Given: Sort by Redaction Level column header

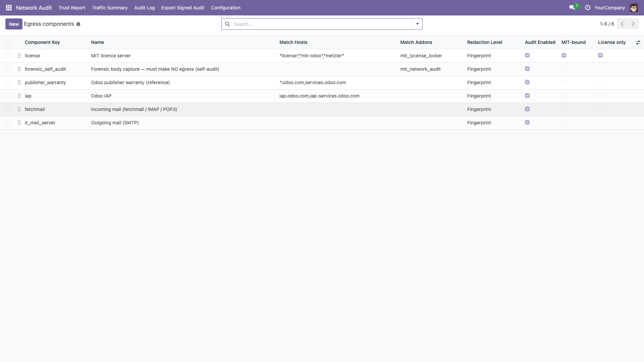Looking at the screenshot, I should pos(485,42).
